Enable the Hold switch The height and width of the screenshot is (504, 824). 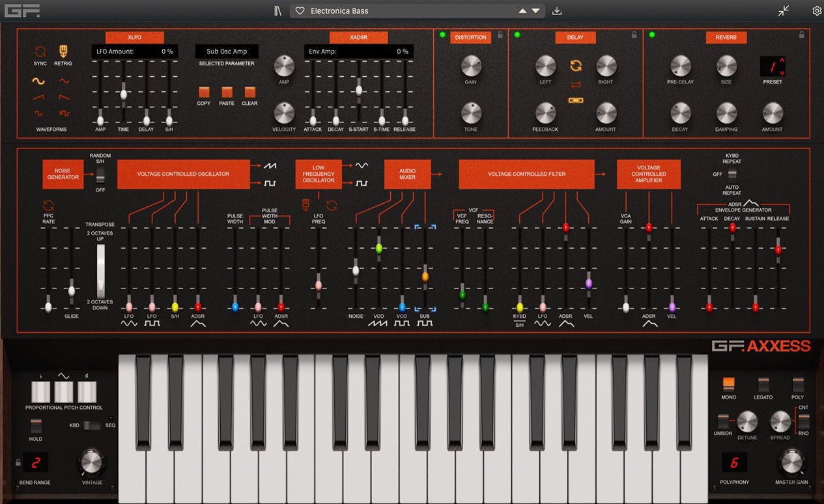36,427
